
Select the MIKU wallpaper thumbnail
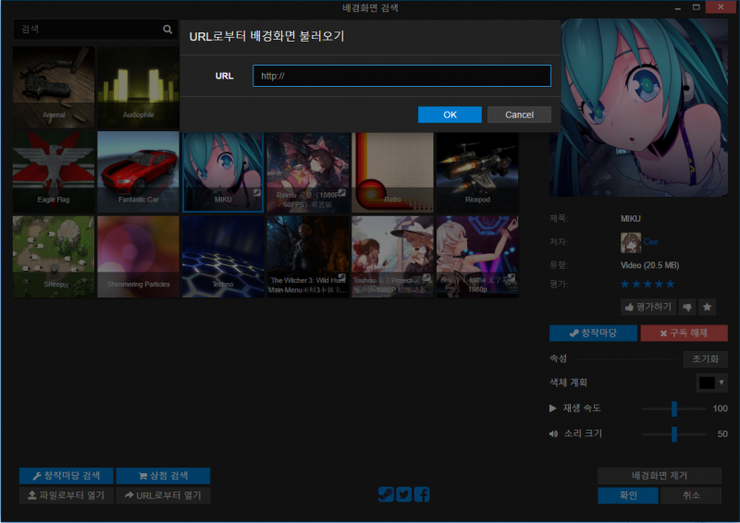[x=223, y=172]
